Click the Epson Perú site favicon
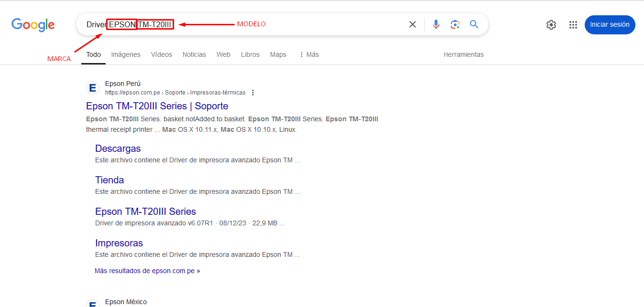 coord(93,88)
